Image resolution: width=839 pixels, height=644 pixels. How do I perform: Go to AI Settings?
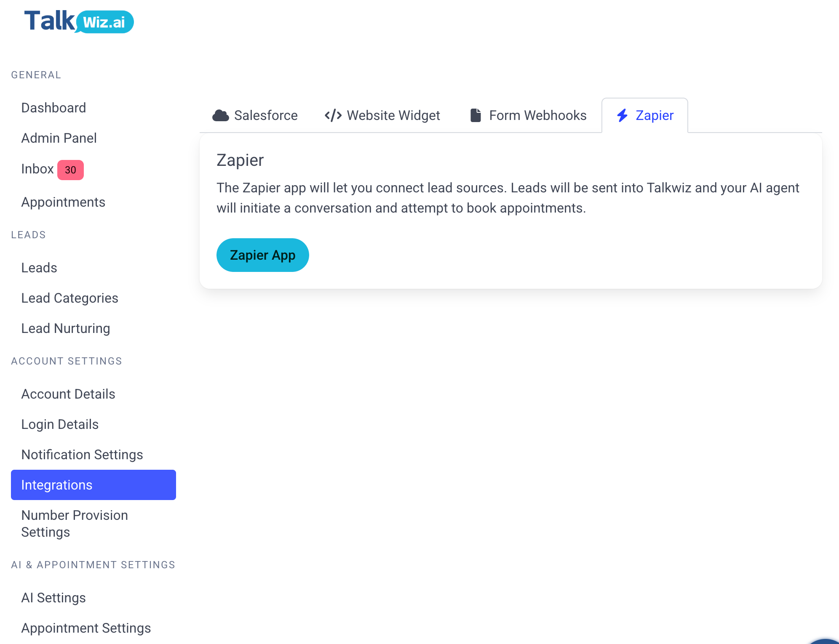pos(53,598)
